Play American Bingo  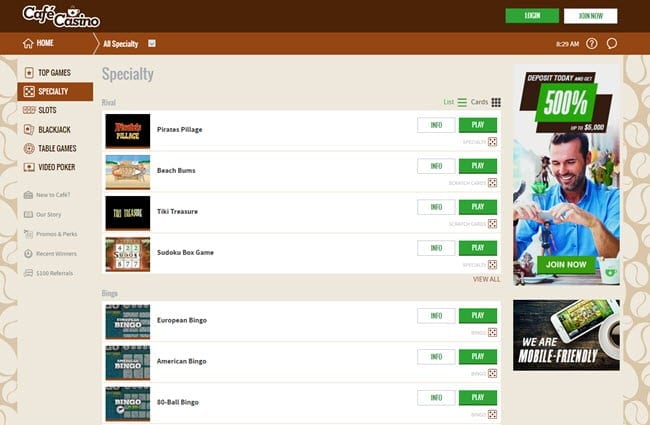click(478, 357)
